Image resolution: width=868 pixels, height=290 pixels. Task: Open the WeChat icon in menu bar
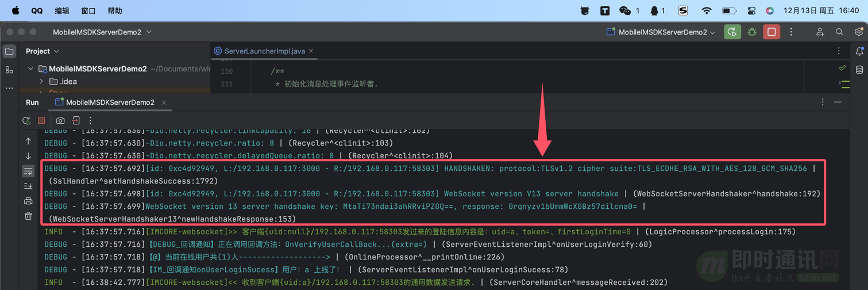[x=625, y=11]
